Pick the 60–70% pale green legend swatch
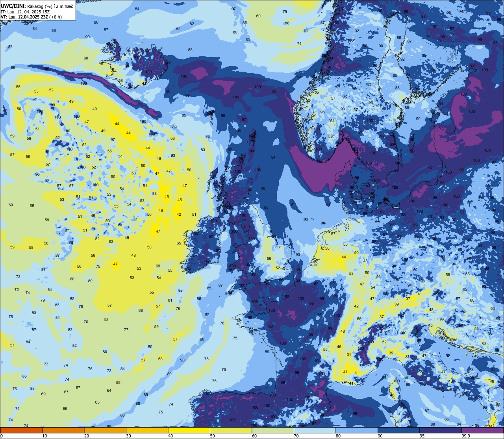The image size is (504, 439). [273, 430]
